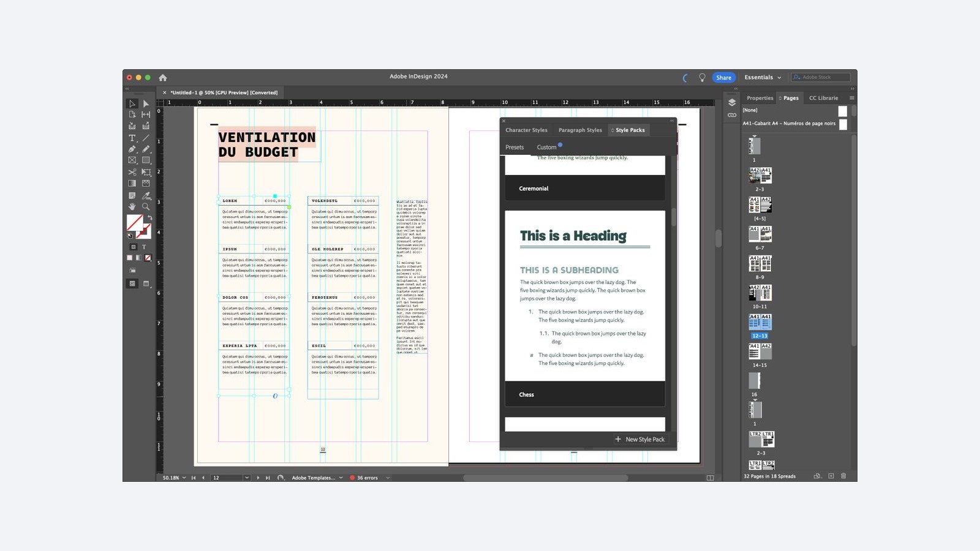This screenshot has height=551, width=980.
Task: Select the Hand tool
Action: coord(132,206)
